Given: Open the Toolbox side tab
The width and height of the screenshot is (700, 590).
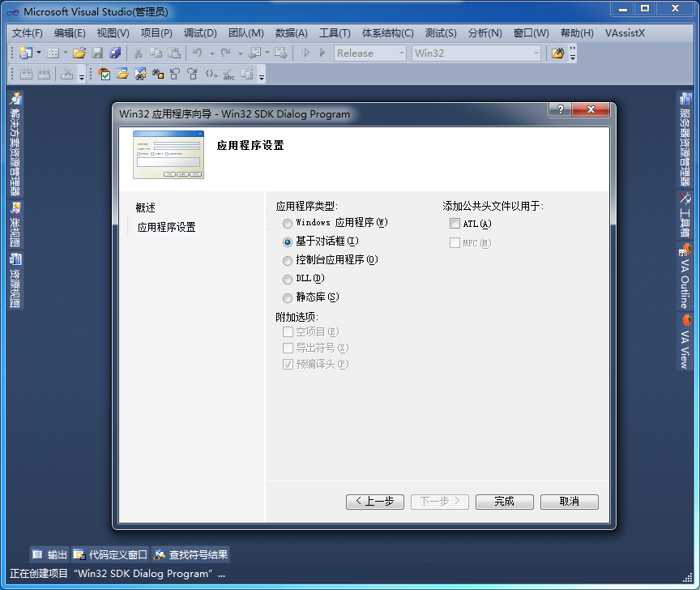Looking at the screenshot, I should (x=685, y=215).
